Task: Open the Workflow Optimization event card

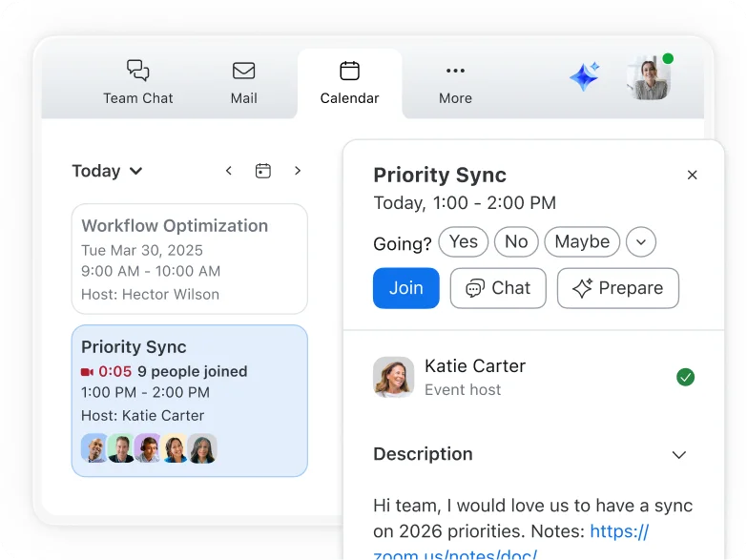Action: pyautogui.click(x=189, y=259)
